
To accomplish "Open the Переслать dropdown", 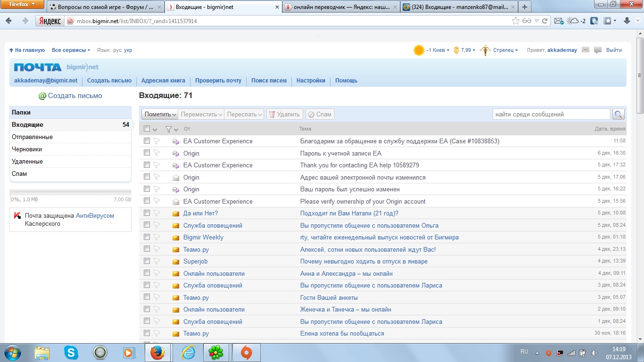I will click(244, 114).
